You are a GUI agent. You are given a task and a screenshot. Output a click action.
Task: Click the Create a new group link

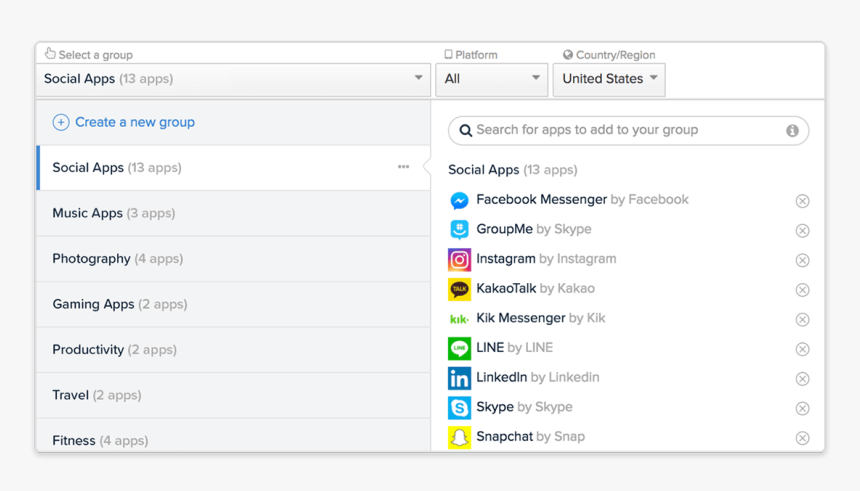(135, 122)
